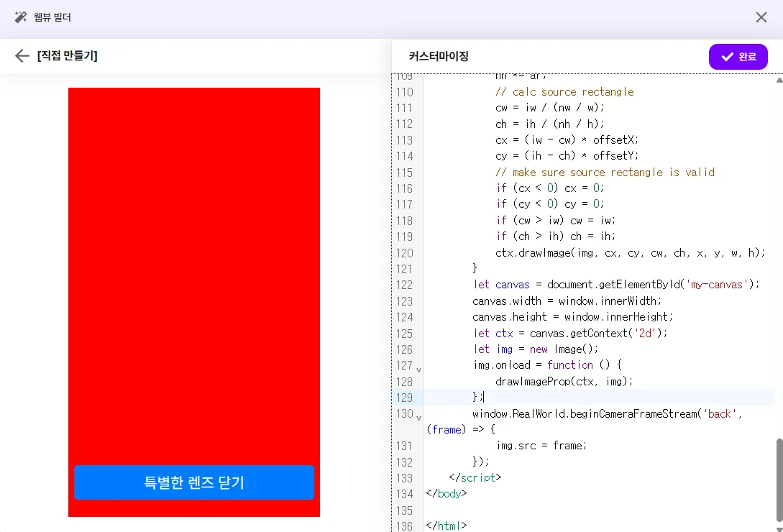Click the [직접 만들기] heading text
783x532 pixels.
(x=68, y=55)
